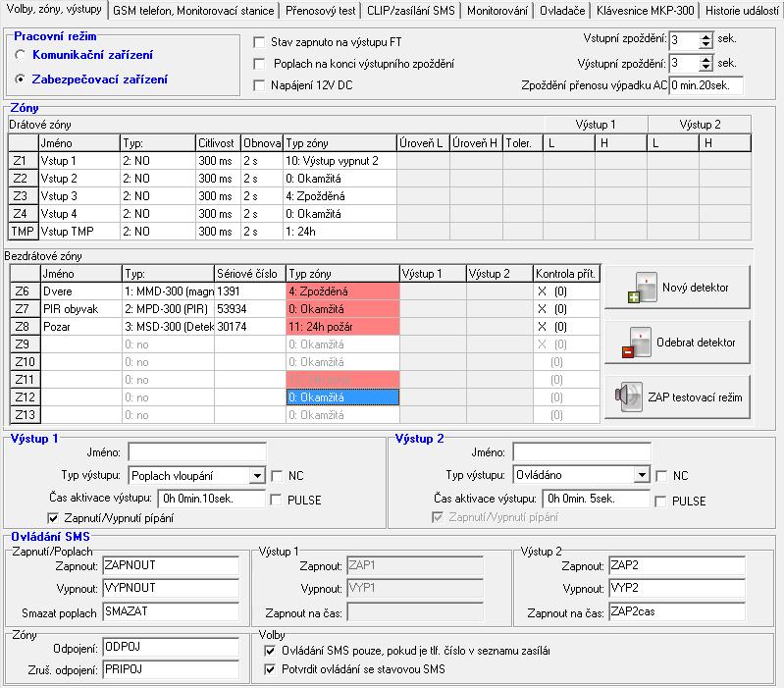Click Vstupní zpoždění value field

point(685,40)
